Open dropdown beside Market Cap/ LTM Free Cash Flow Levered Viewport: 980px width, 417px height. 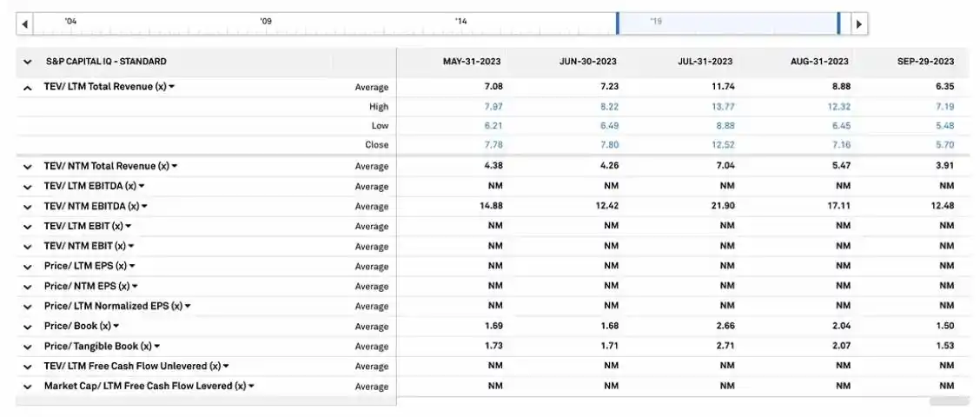[251, 387]
